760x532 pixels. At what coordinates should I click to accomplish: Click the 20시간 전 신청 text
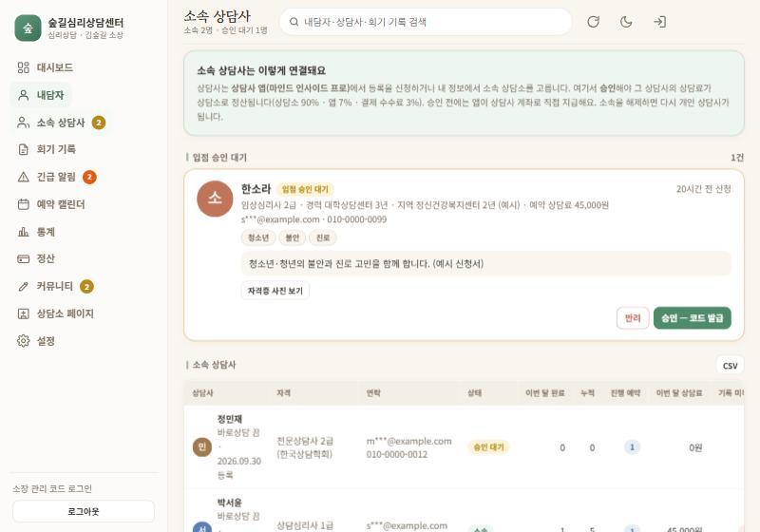(703, 189)
